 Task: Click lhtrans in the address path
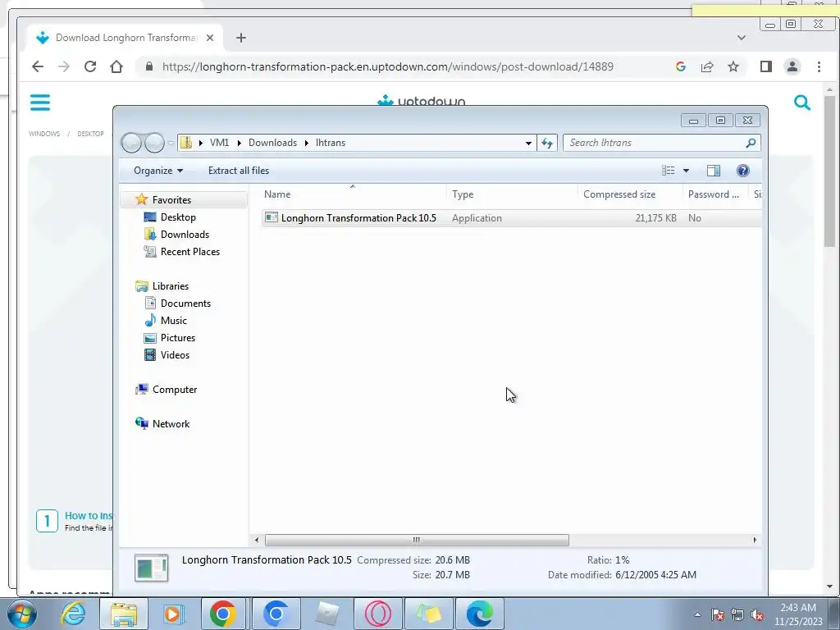pyautogui.click(x=331, y=143)
